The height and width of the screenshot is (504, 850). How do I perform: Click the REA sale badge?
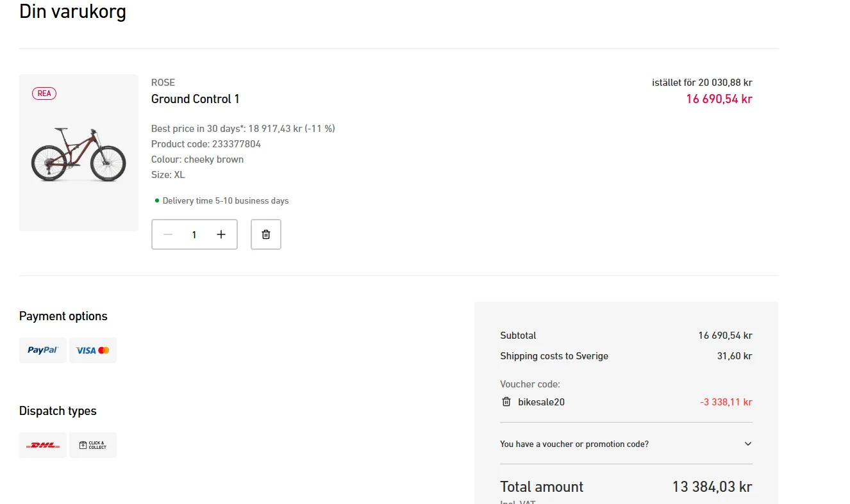44,93
